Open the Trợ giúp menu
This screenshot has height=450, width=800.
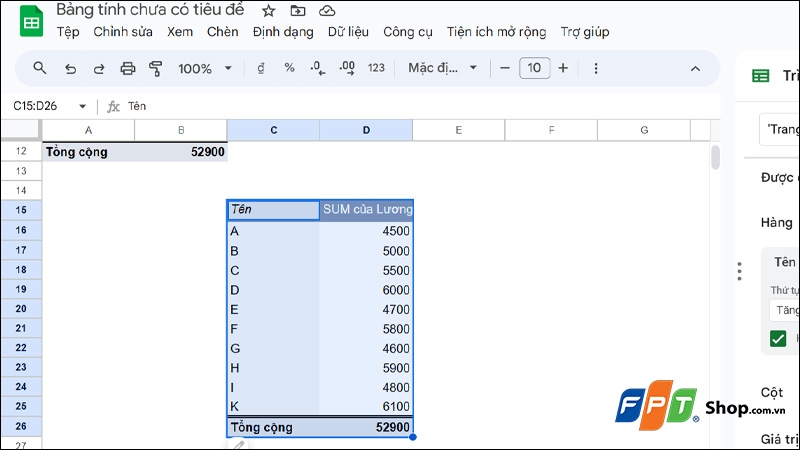(585, 32)
